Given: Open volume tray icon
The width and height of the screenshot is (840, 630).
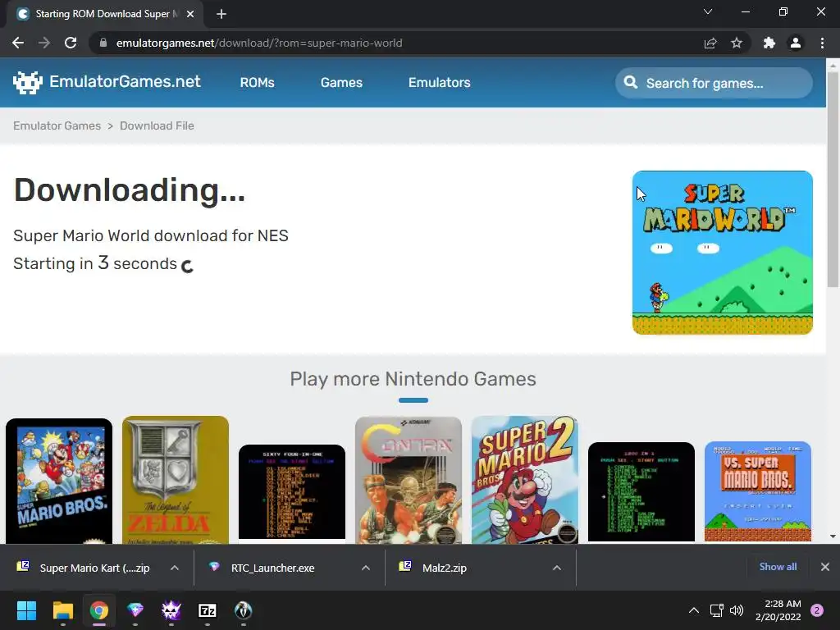Looking at the screenshot, I should pyautogui.click(x=737, y=610).
